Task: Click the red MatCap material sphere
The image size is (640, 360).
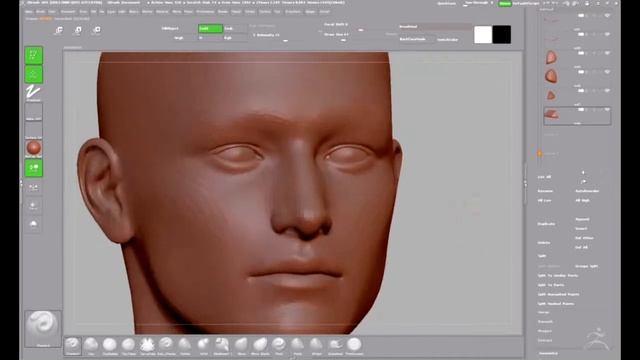Action: click(x=33, y=149)
